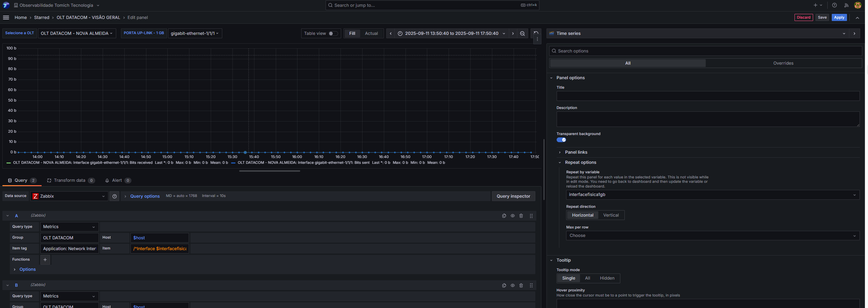Open the Time series visualization picker

tap(698, 34)
